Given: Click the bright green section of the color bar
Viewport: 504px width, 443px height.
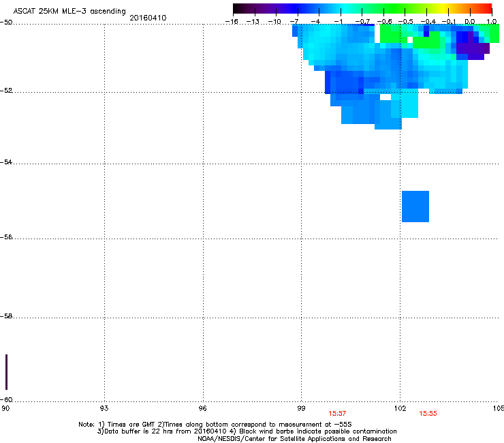Looking at the screenshot, I should click(x=395, y=8).
